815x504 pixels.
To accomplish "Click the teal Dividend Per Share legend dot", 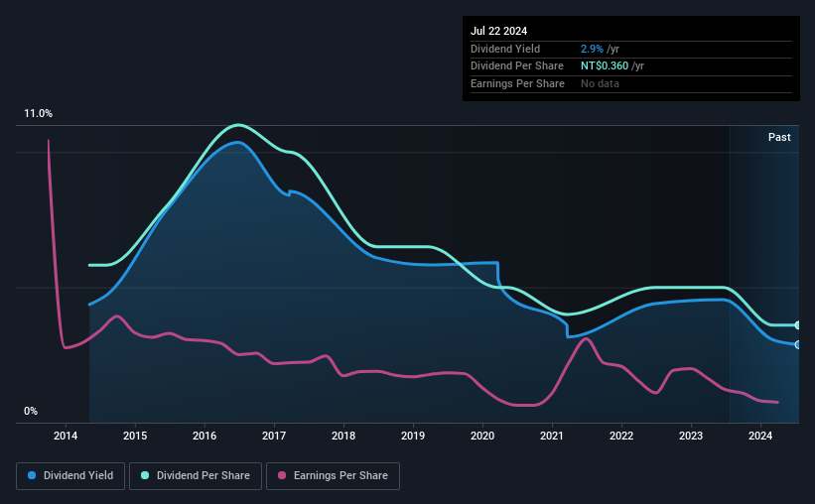I will pyautogui.click(x=145, y=475).
